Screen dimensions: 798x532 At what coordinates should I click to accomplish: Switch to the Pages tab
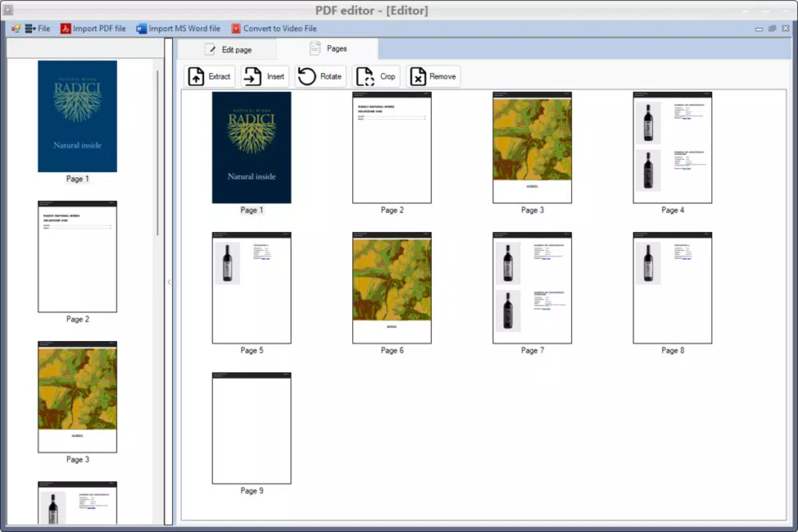pyautogui.click(x=328, y=49)
